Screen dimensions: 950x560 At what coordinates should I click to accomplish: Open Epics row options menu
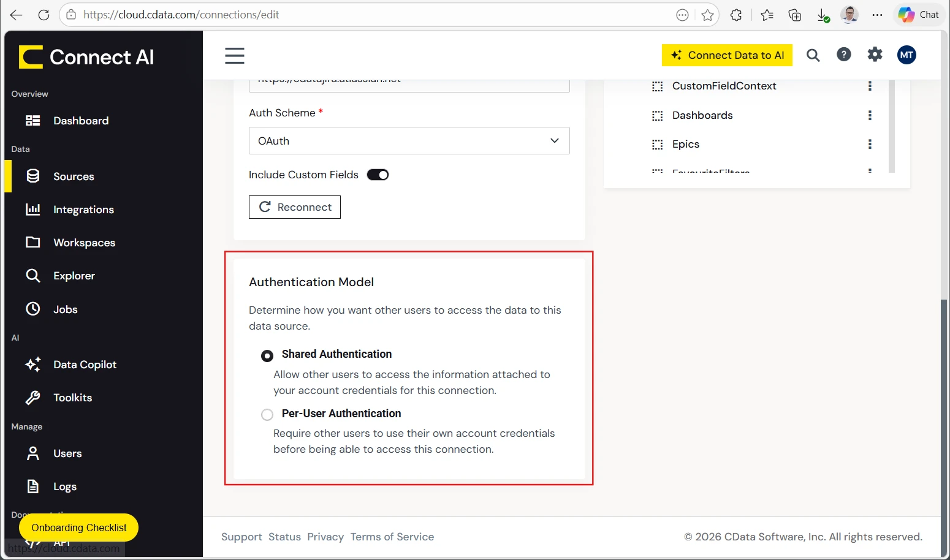[x=870, y=144]
